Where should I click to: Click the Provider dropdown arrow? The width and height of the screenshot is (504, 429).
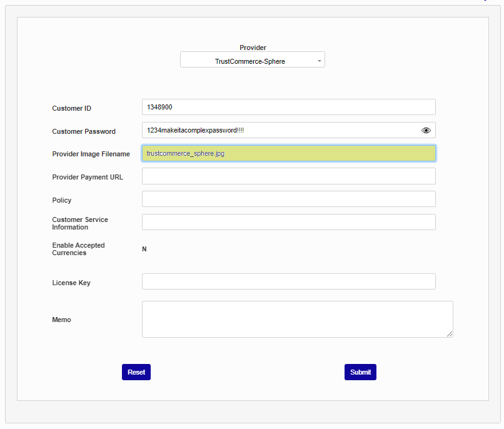pyautogui.click(x=319, y=61)
